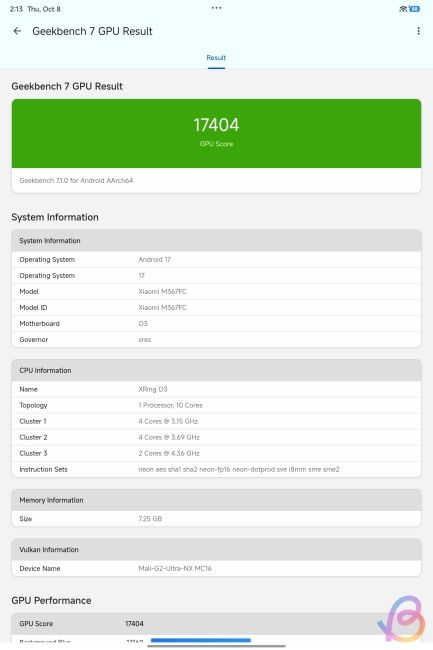Tap the bottom home indicator bar
The height and width of the screenshot is (650, 433).
coord(216,646)
